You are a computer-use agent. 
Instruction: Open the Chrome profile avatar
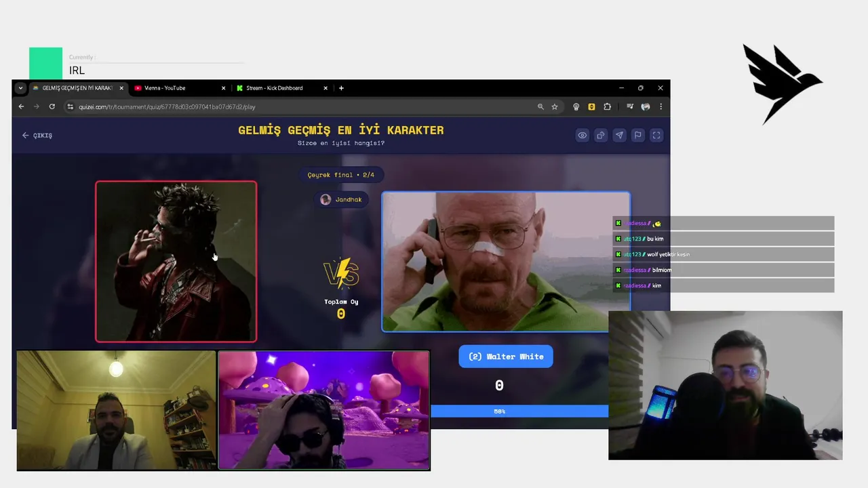click(646, 106)
